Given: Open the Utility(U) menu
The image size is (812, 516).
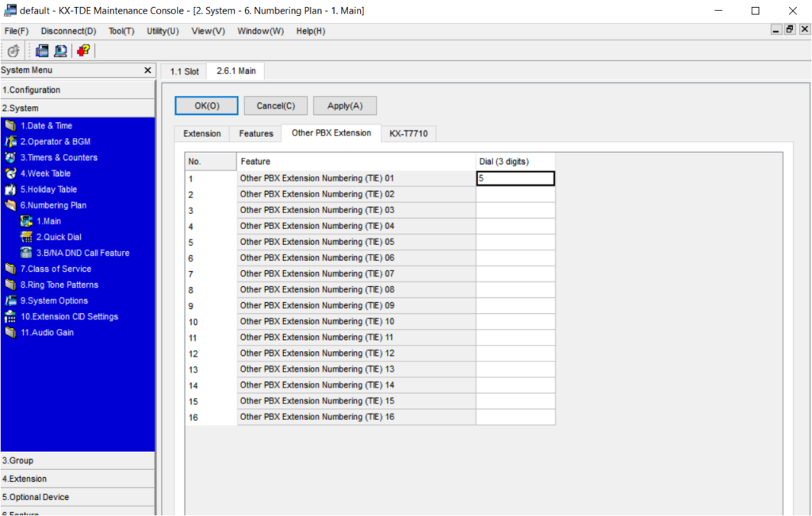Looking at the screenshot, I should (163, 31).
